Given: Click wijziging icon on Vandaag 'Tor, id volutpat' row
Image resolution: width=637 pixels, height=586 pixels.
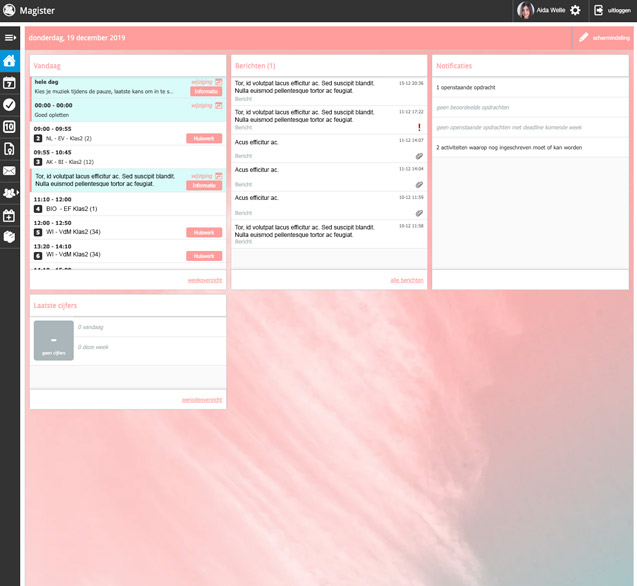Looking at the screenshot, I should pos(219,176).
